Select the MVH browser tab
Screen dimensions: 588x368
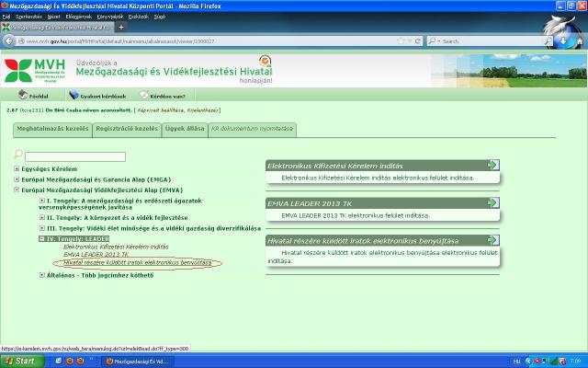click(57, 28)
